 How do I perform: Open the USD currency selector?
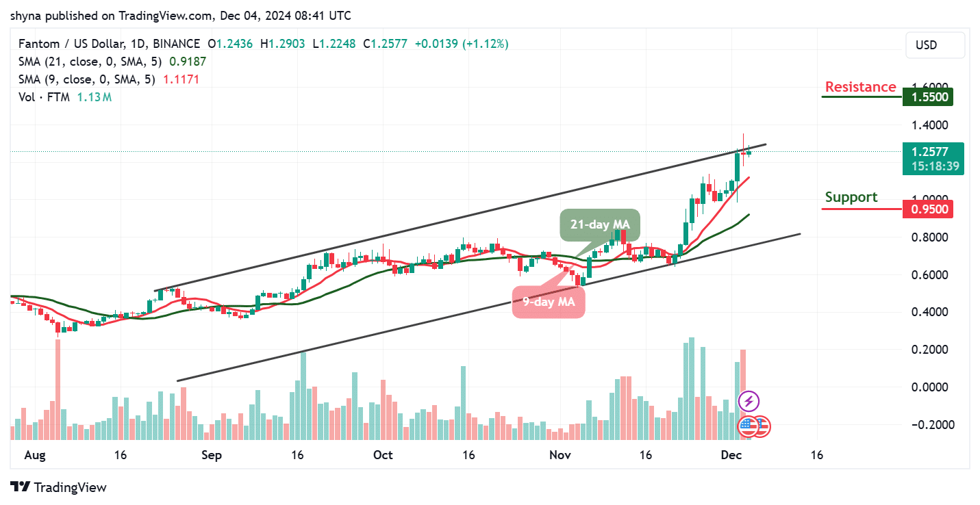(x=935, y=45)
